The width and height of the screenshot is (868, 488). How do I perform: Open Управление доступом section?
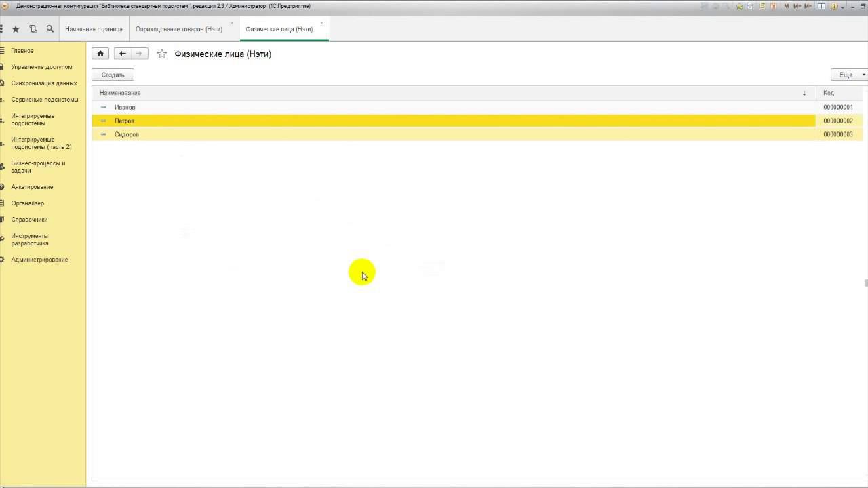pyautogui.click(x=41, y=67)
